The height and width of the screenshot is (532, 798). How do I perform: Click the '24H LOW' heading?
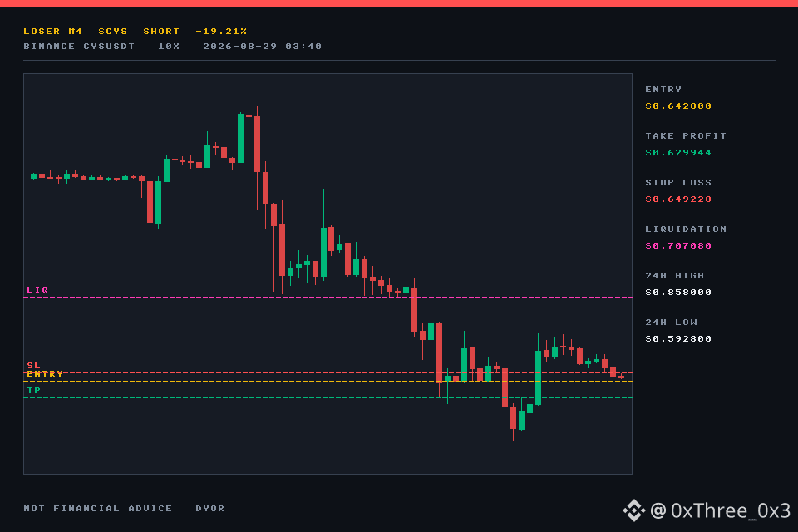[671, 323]
